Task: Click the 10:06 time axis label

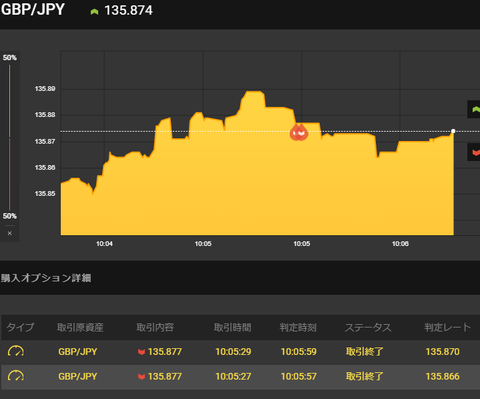Action: (400, 244)
